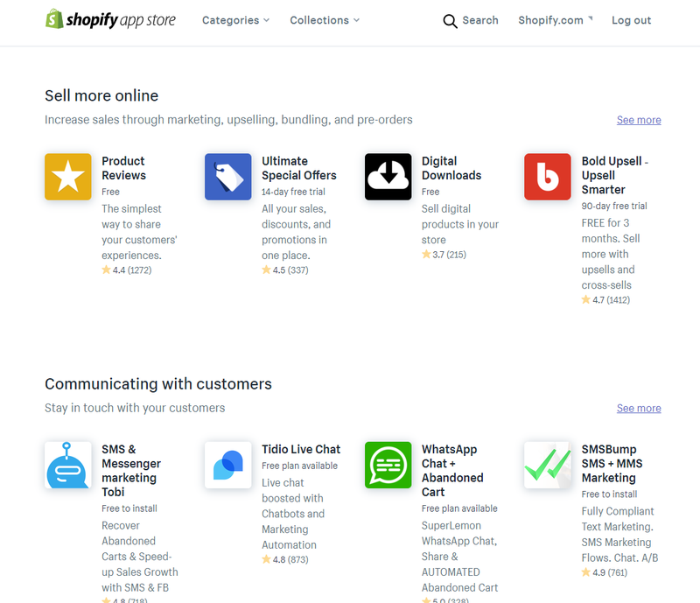Open the Digital Downloads cloud icon
700x603 pixels.
tap(388, 177)
